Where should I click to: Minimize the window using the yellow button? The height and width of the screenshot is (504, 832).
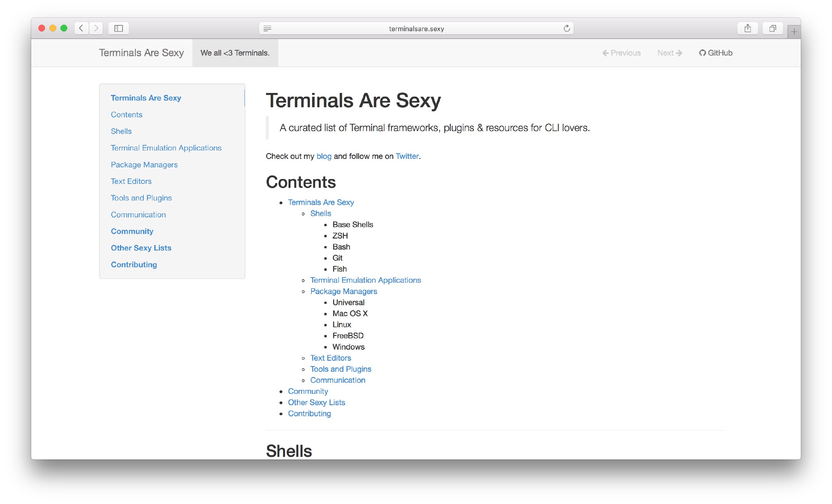coord(53,28)
